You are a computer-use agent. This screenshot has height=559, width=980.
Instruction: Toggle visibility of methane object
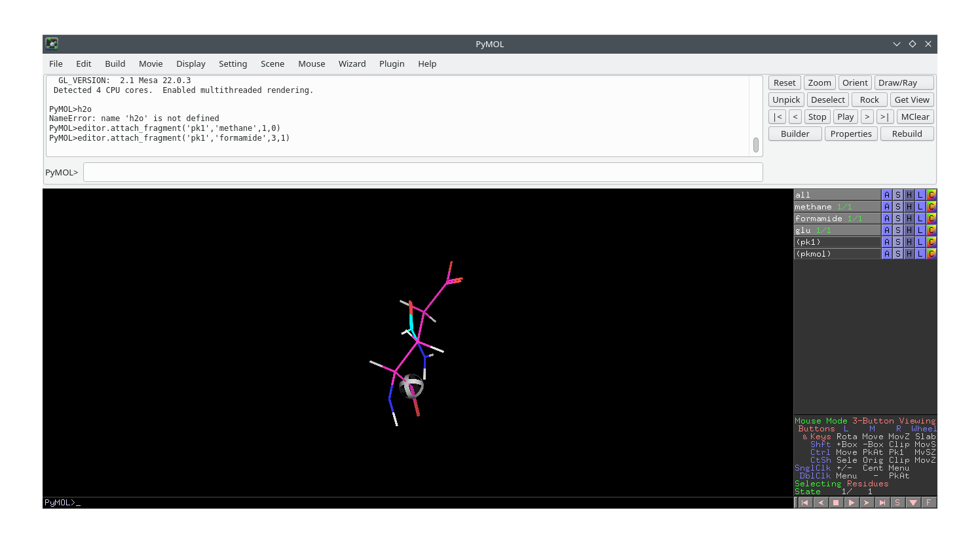tap(837, 207)
